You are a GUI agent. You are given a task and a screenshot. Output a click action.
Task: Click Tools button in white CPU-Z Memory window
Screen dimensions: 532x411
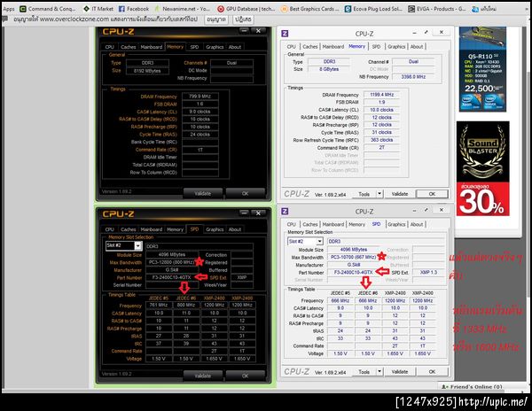[364, 194]
